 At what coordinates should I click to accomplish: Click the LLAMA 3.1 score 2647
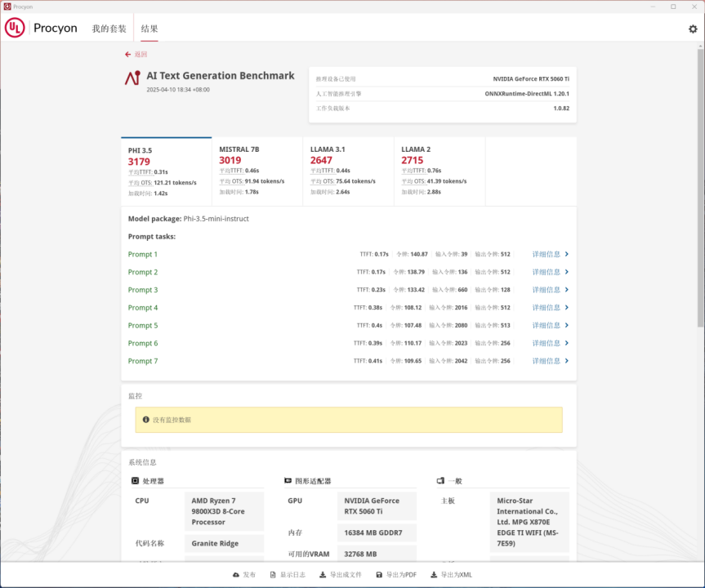pyautogui.click(x=321, y=161)
